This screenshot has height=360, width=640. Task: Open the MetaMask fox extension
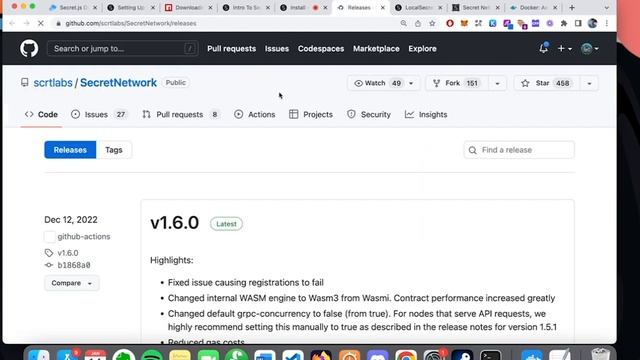pos(464,24)
